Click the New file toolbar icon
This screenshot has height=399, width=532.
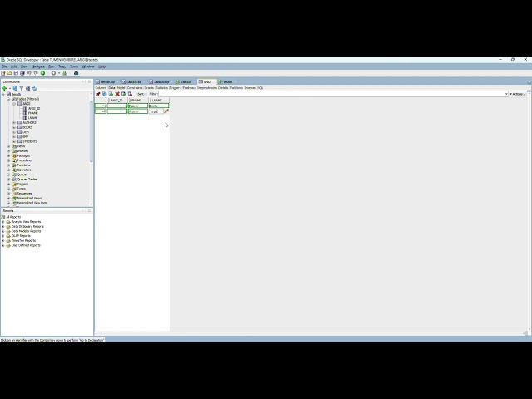[x=3, y=73]
